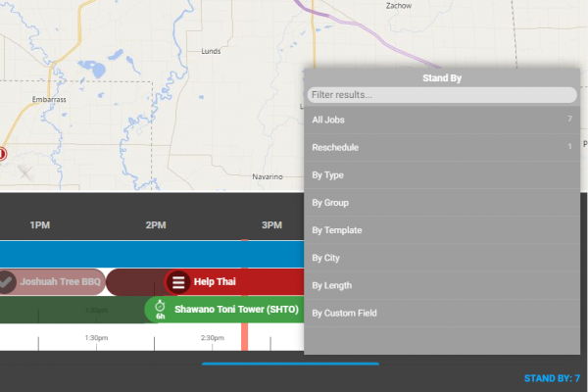Click the stopwatch icon on Shawano Toni Tower

point(160,307)
